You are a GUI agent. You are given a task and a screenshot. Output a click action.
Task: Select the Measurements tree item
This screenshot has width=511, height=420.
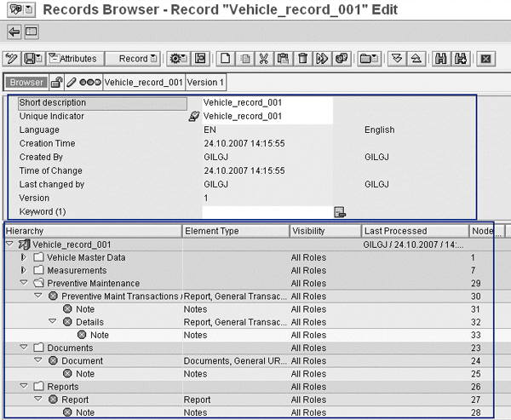pyautogui.click(x=76, y=270)
